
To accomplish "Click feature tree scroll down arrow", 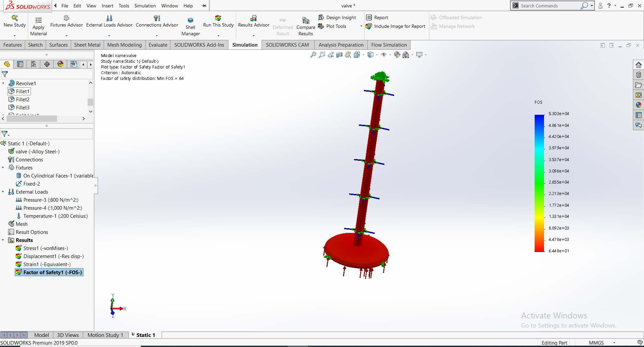I will coord(91,111).
